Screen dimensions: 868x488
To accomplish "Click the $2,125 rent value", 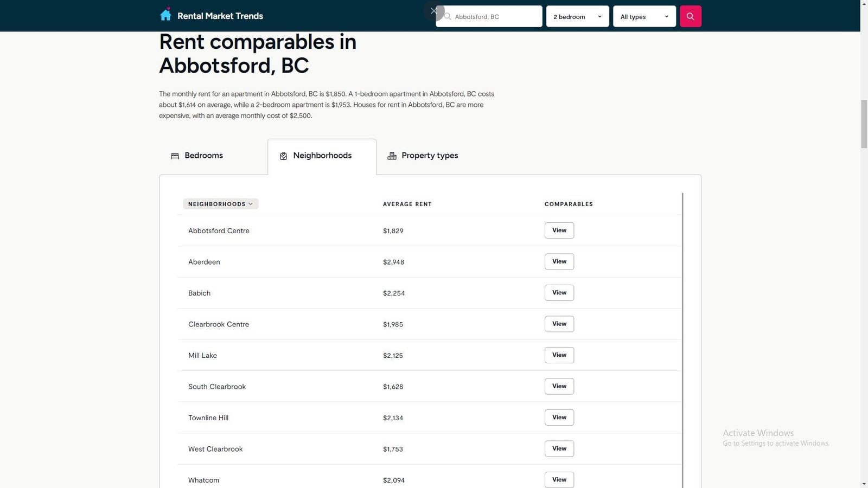I will 393,356.
